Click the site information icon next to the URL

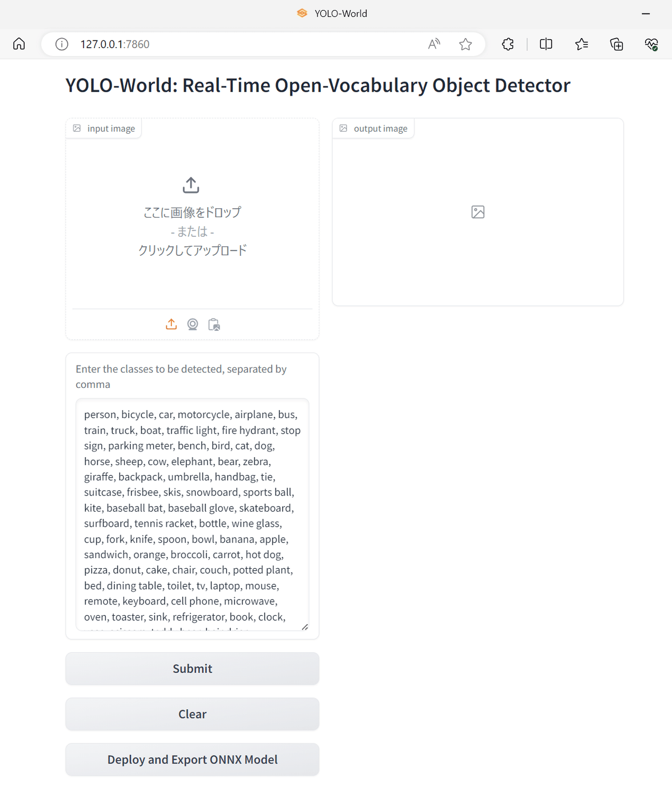click(62, 44)
